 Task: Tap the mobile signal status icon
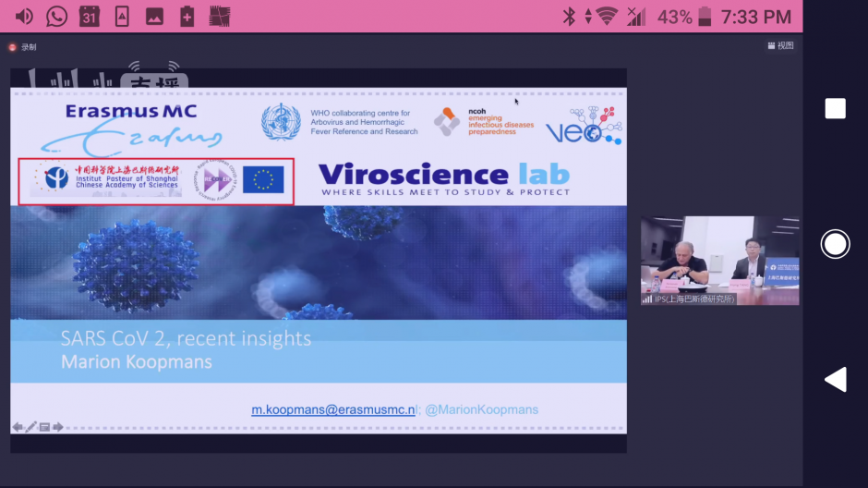pos(636,17)
